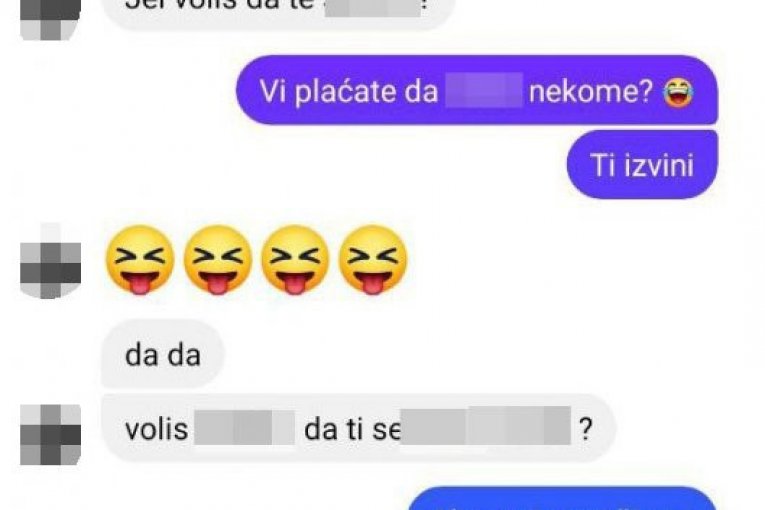Click the blurred area after "da ti se"
This screenshot has height=510, width=765.
tap(485, 426)
